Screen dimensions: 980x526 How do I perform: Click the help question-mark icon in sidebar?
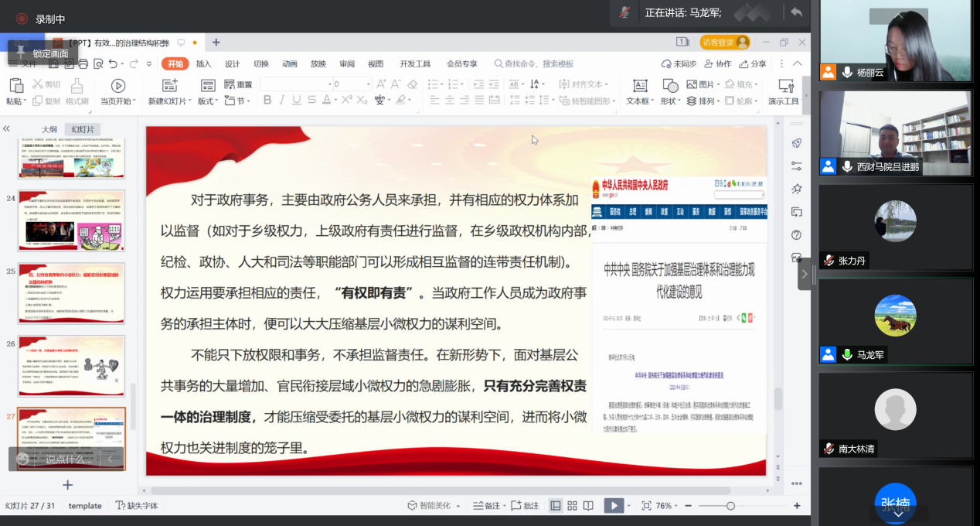pos(796,235)
